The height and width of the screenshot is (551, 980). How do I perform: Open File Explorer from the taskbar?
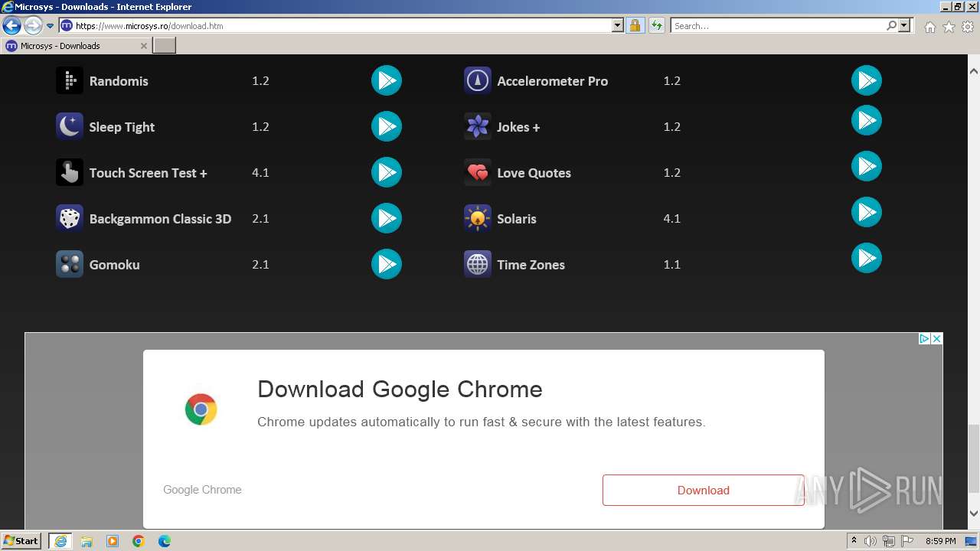click(x=87, y=541)
